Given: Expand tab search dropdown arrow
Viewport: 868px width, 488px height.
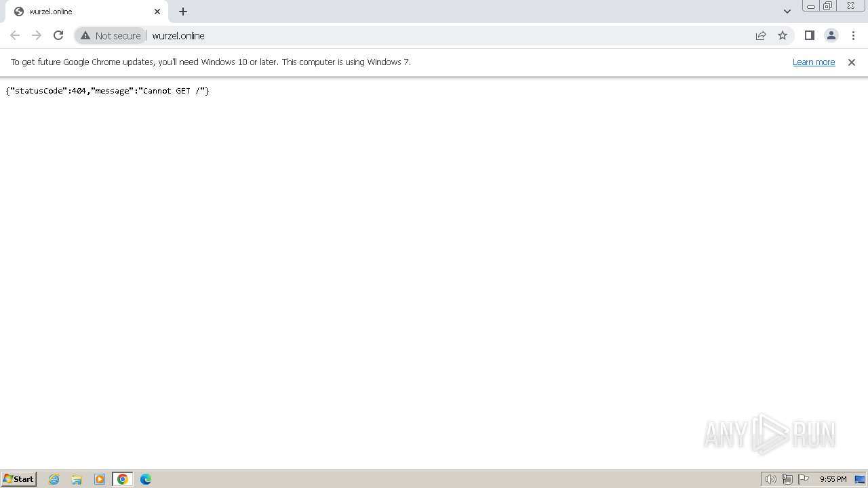Looking at the screenshot, I should 787,12.
